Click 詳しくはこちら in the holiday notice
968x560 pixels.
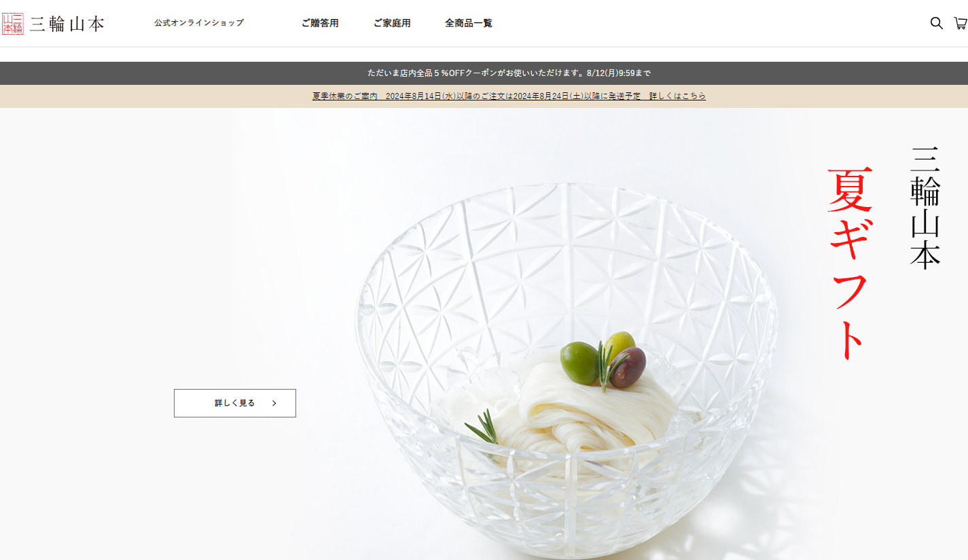point(677,96)
